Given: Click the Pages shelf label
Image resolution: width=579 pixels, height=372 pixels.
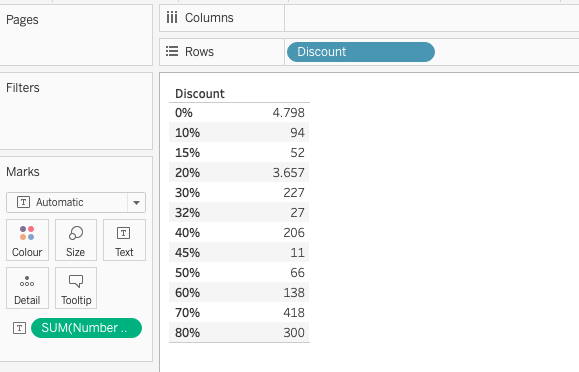Looking at the screenshot, I should (x=22, y=20).
